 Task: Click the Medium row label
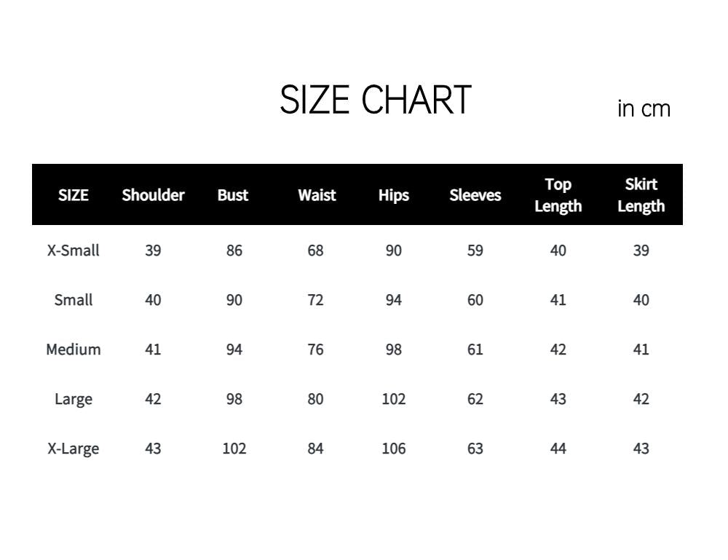tap(74, 350)
